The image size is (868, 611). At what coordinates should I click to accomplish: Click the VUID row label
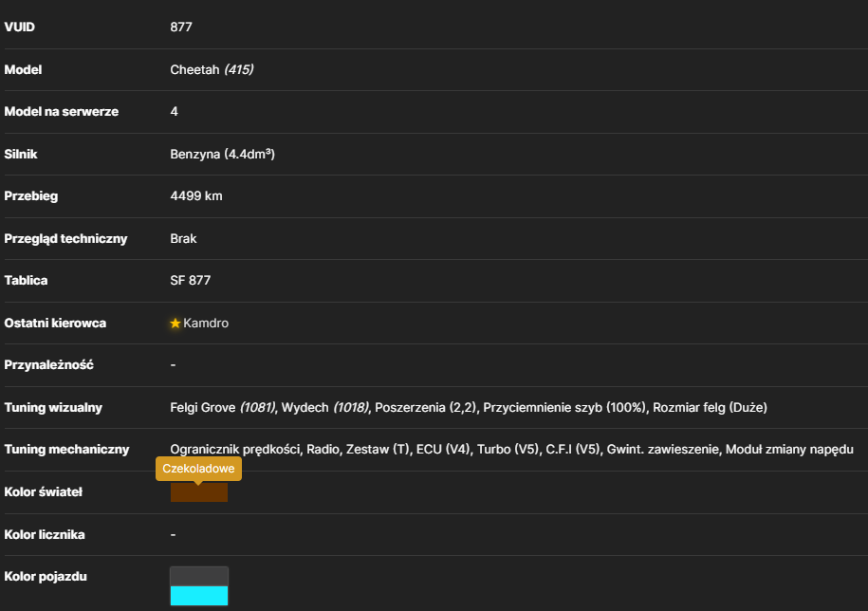pos(19,28)
